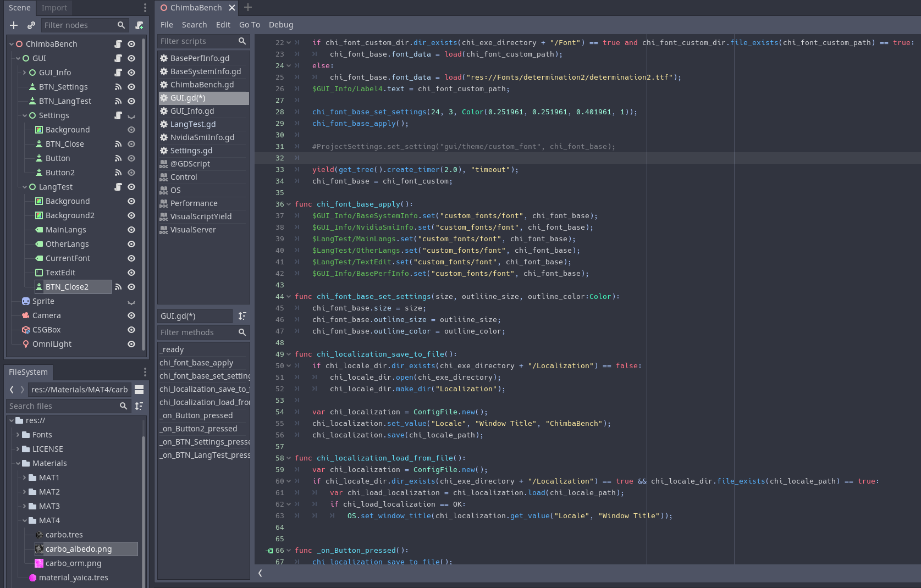Screen dimensions: 921x588
Task: Expand the GUI_Info node
Action: [x=25, y=73]
